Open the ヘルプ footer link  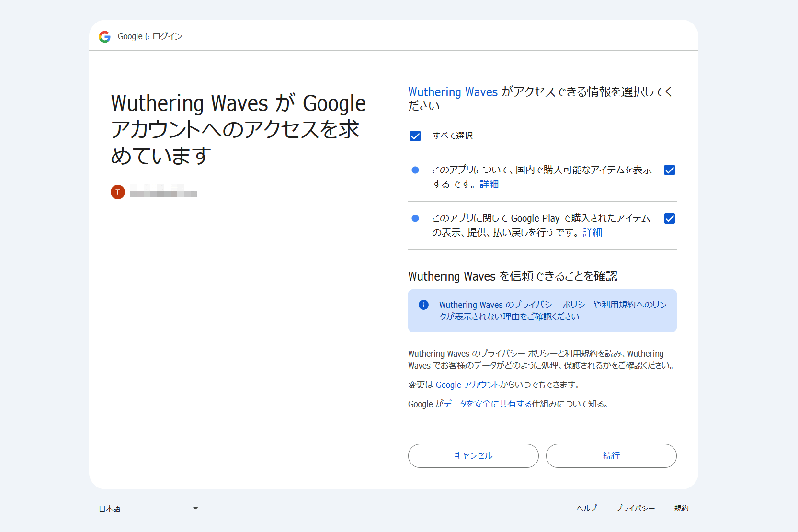point(586,509)
